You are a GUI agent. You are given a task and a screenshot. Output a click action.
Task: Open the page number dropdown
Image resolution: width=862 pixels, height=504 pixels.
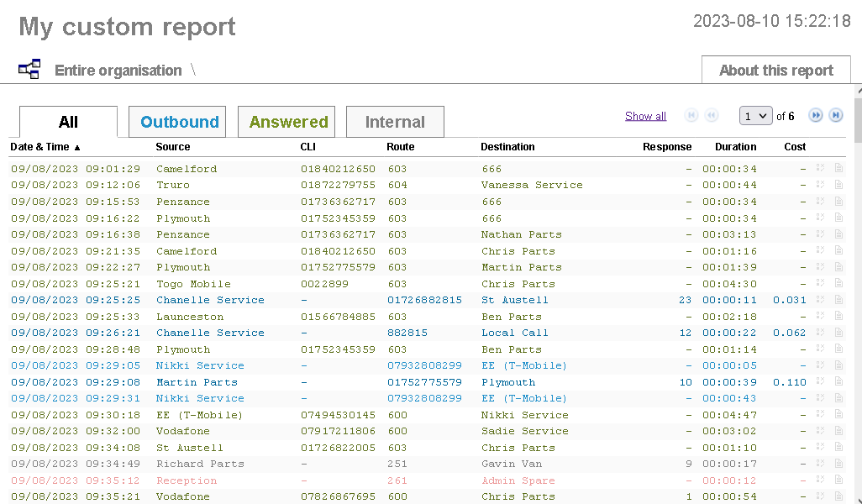(755, 116)
